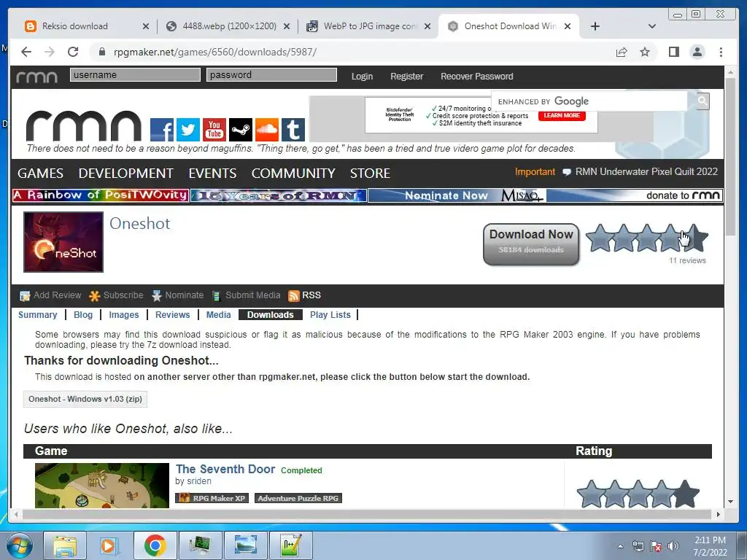This screenshot has width=747, height=560.
Task: Click the browser address bar
Action: (x=352, y=52)
